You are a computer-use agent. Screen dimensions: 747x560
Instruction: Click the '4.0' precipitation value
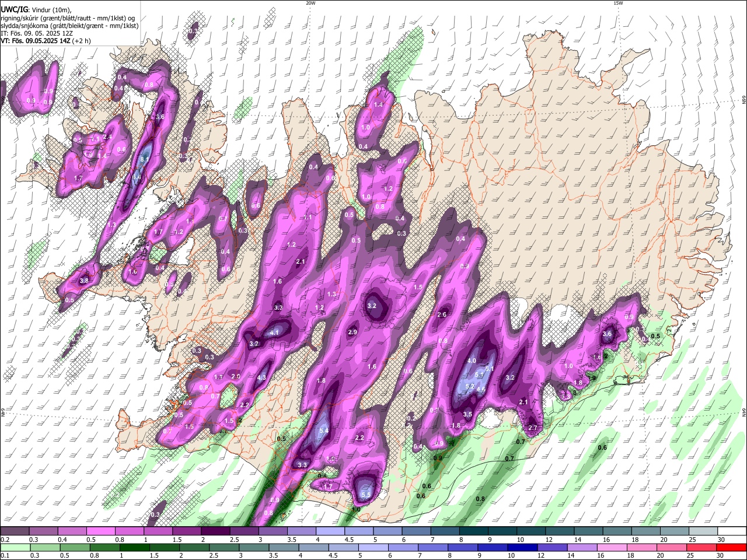coord(472,361)
